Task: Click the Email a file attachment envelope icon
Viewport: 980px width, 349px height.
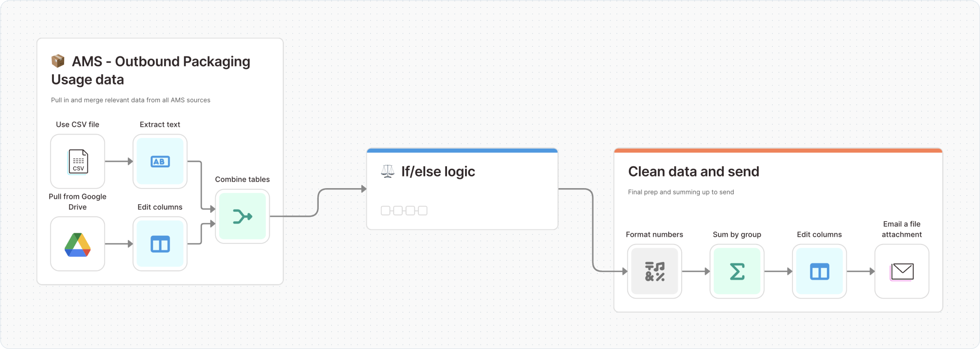Action: tap(902, 271)
